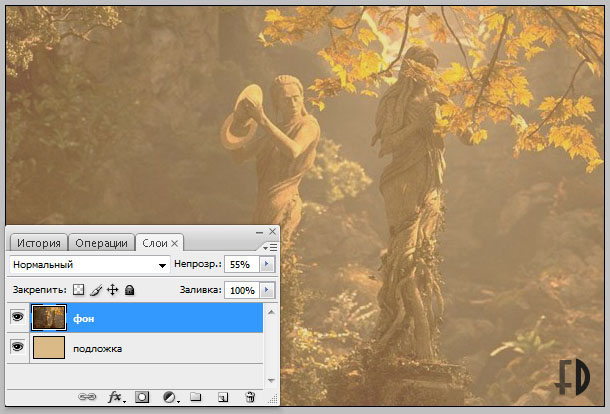610x414 pixels.
Task: Click the link layers chain icon
Action: (x=86, y=397)
